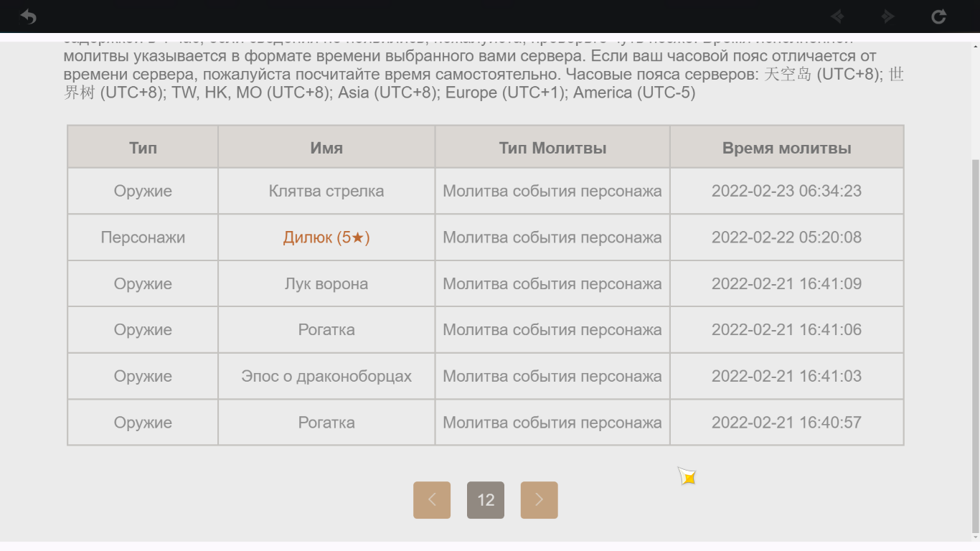Click the current page number 12
This screenshot has width=980, height=551.
(x=486, y=500)
